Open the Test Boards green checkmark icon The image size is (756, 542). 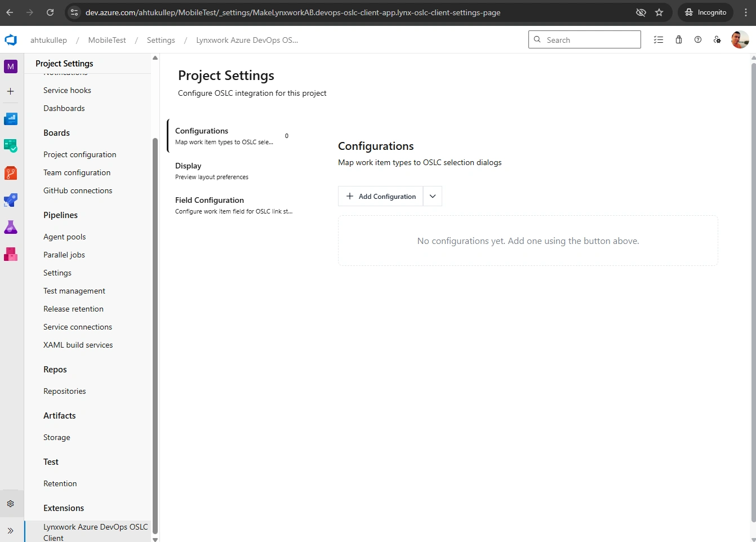(x=11, y=145)
